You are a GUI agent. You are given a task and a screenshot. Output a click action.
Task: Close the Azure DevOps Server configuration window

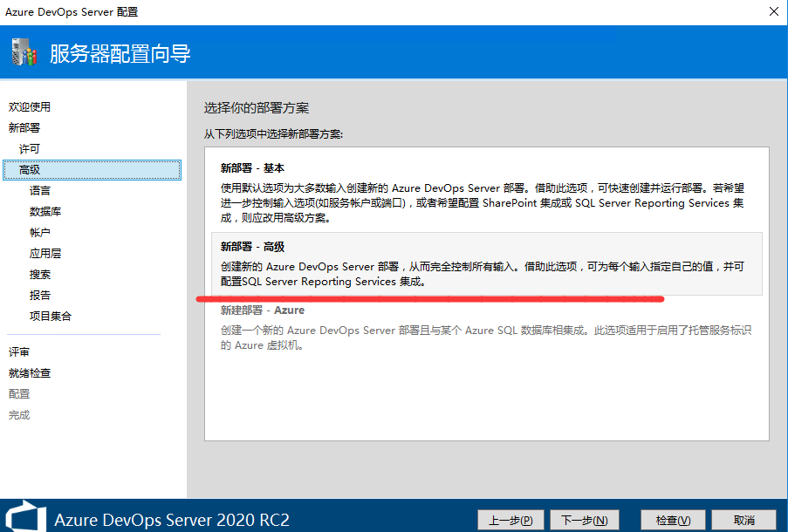[x=773, y=12]
